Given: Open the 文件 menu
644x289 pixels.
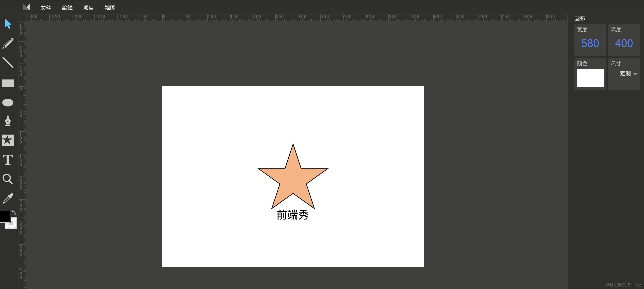Looking at the screenshot, I should [46, 8].
